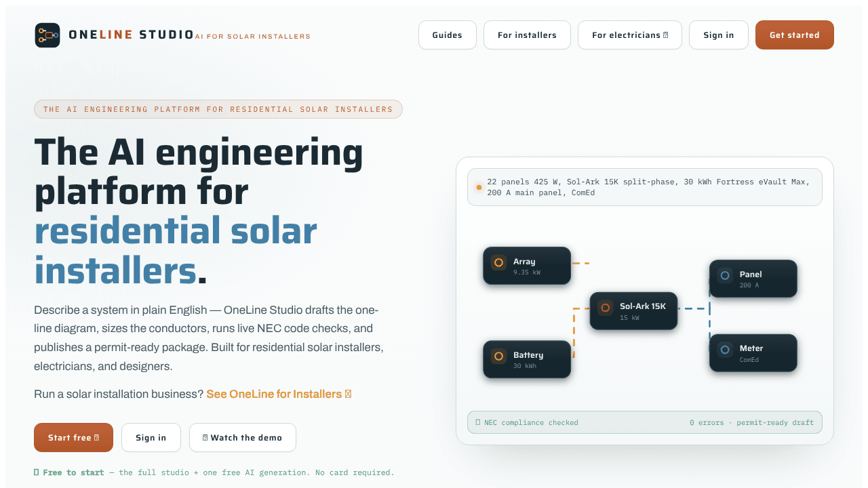Click the hero Sign in button beside Start free

tap(151, 438)
